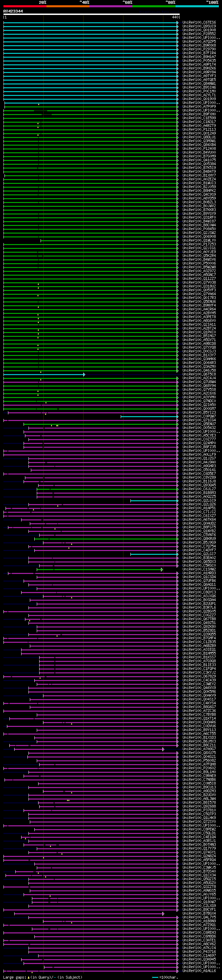The height and width of the screenshot is (980, 222).
Task: Select UniRef100_P0C1M0 label
Action: click(199, 91)
